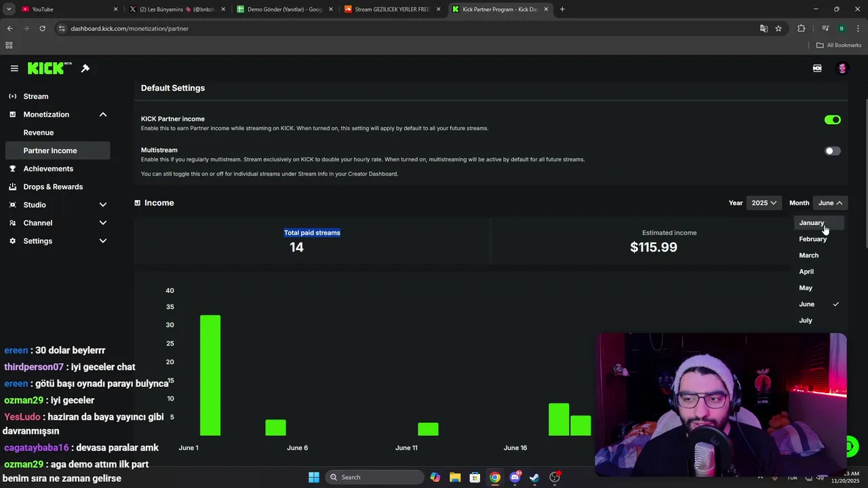Open the KICK store icon in dashboard header

click(817, 68)
